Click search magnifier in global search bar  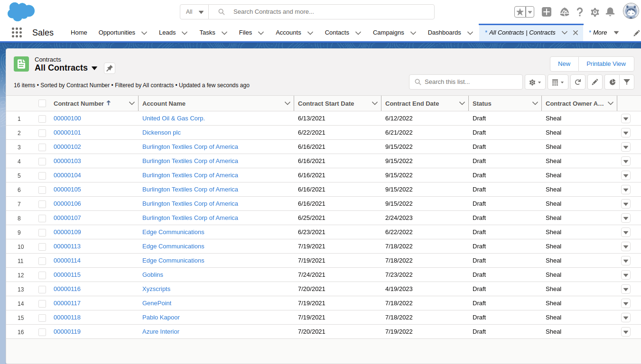(222, 12)
